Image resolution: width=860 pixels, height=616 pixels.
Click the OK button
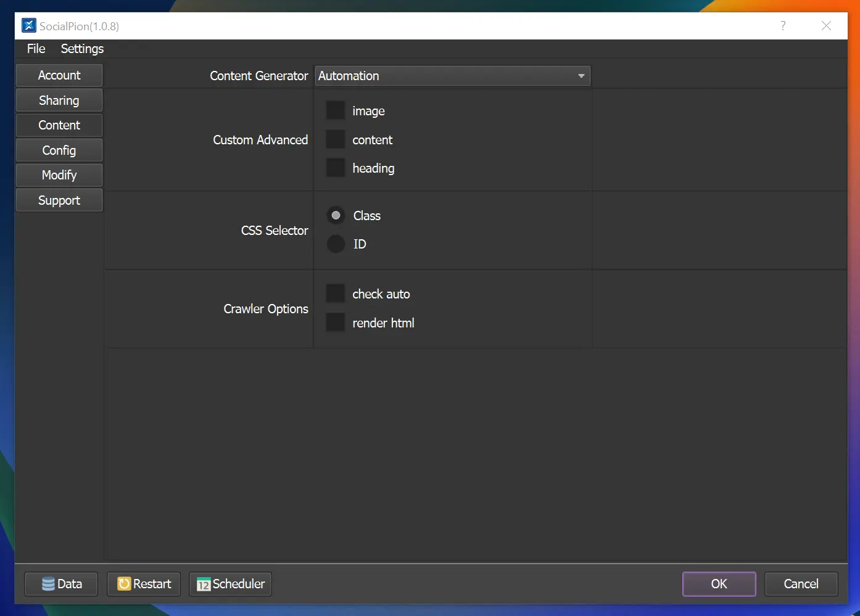click(x=719, y=584)
